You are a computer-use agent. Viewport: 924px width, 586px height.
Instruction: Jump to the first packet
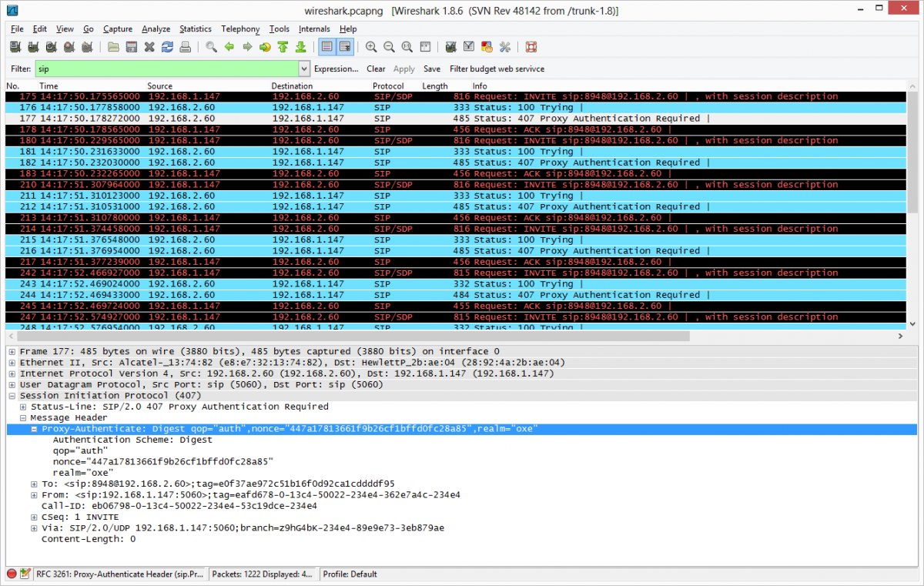point(283,47)
